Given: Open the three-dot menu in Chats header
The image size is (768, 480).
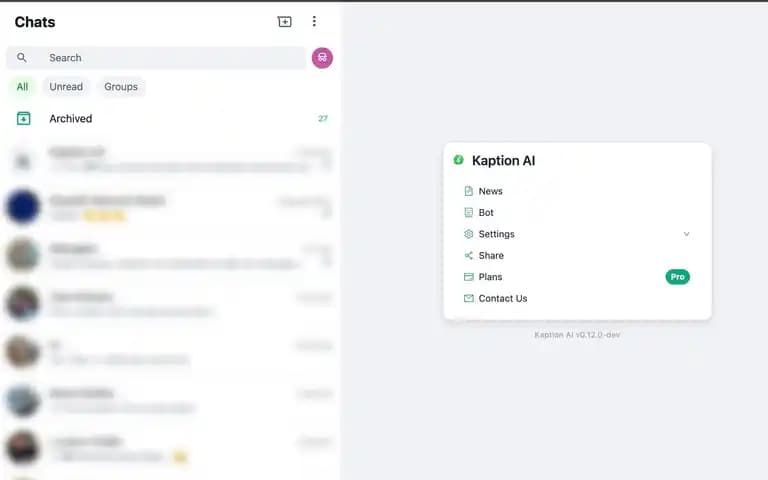Looking at the screenshot, I should pos(314,21).
